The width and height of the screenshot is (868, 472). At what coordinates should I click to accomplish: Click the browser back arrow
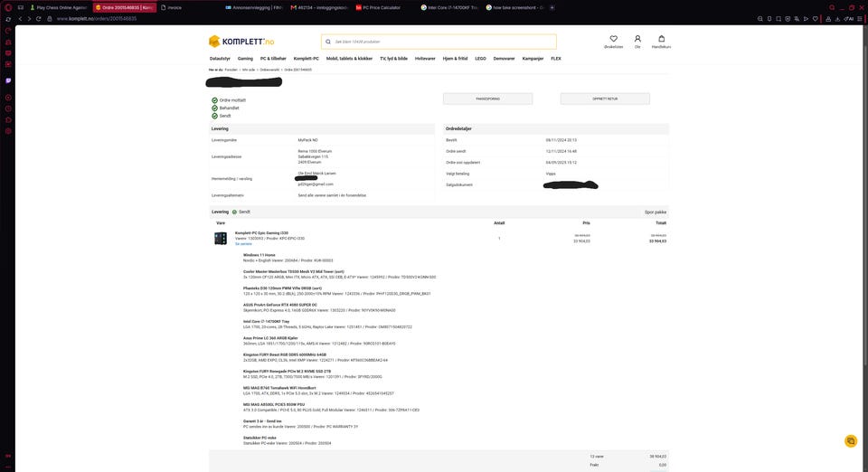point(21,19)
